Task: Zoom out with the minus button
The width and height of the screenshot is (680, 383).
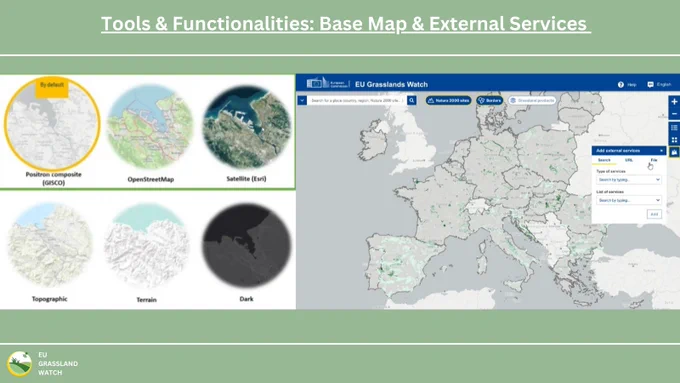Action: 674,114
